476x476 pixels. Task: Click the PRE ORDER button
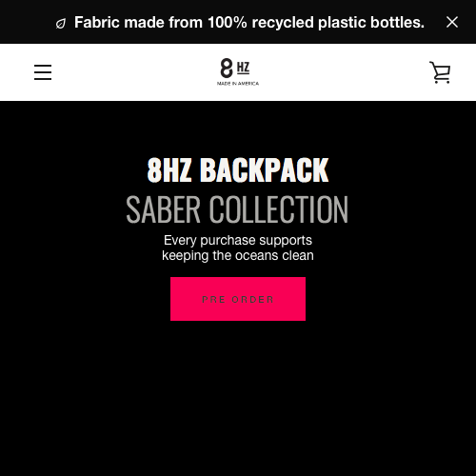tap(238, 299)
